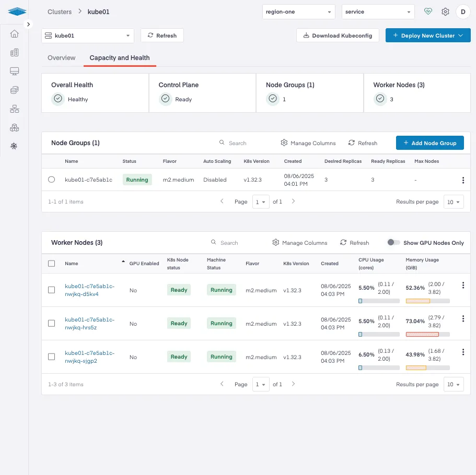Open Worker Nodes results per page dropdown
Viewport: 476px width, 475px height.
pyautogui.click(x=454, y=384)
